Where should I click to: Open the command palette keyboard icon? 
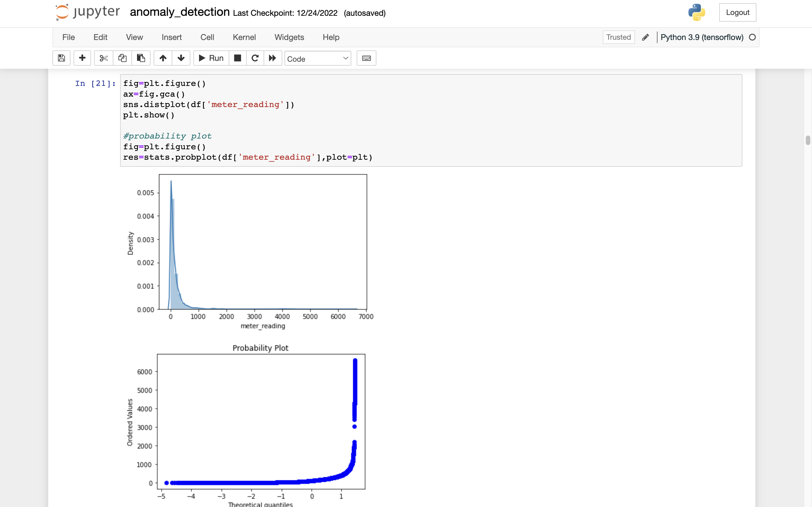pyautogui.click(x=367, y=58)
